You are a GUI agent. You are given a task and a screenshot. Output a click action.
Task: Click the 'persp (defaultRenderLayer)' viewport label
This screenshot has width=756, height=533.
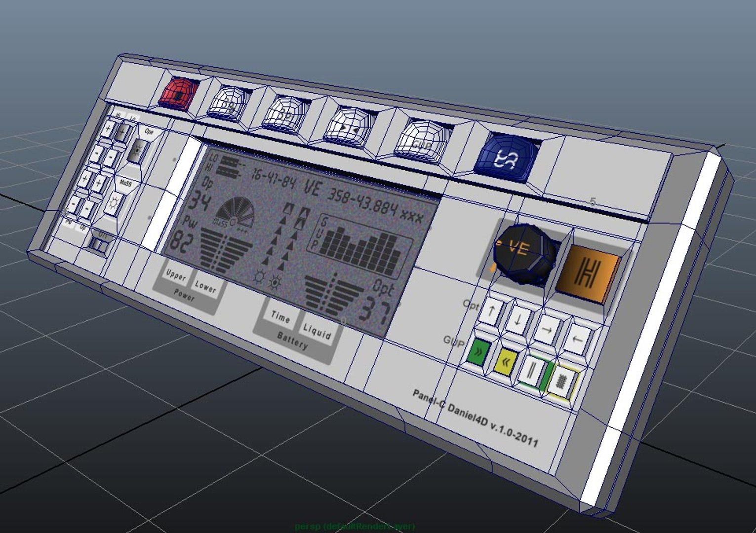pos(354,527)
